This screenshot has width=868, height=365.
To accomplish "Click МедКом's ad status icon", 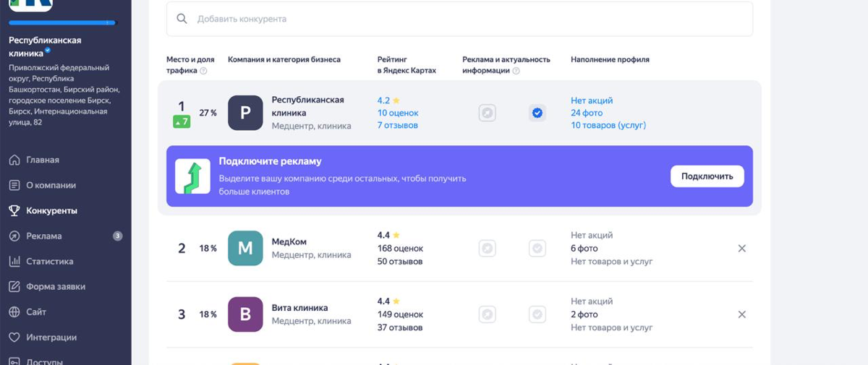I will [488, 248].
